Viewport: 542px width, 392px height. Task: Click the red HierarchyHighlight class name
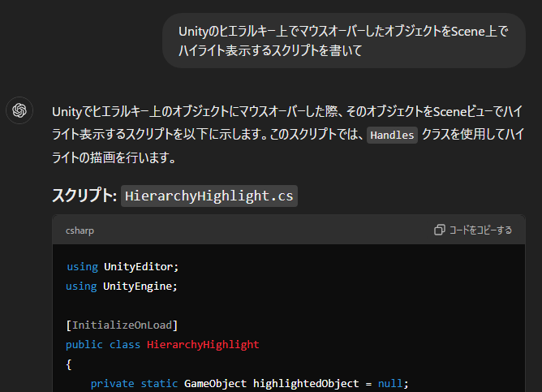coord(203,344)
